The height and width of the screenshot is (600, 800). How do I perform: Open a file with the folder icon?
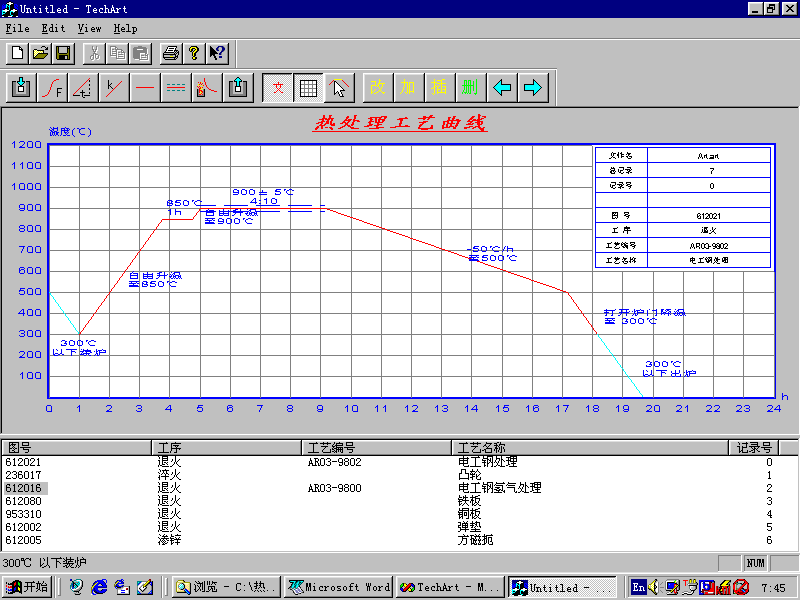(x=40, y=53)
